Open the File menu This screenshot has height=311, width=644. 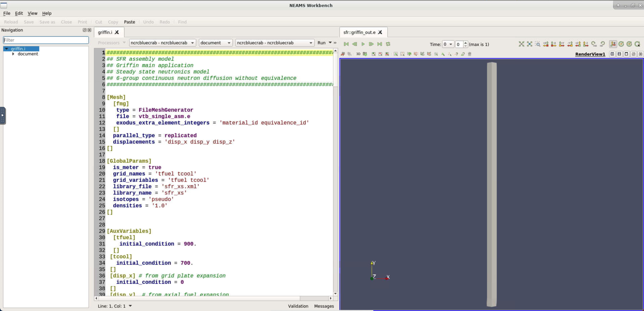coord(7,13)
